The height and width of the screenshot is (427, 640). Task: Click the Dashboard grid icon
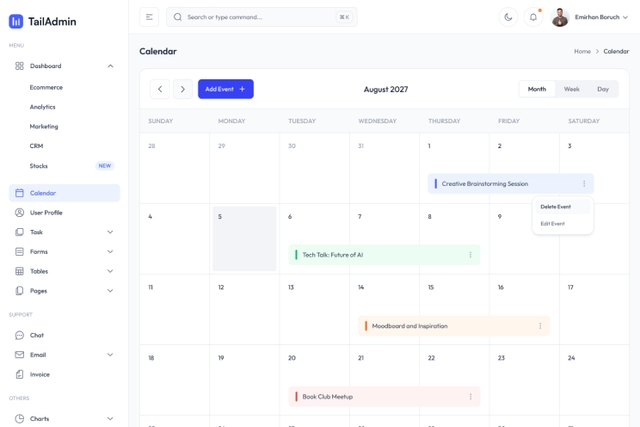point(19,66)
